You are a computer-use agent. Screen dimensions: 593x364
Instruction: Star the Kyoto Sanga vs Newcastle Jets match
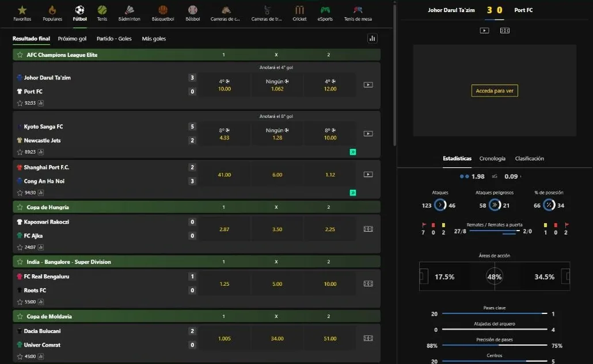point(20,152)
